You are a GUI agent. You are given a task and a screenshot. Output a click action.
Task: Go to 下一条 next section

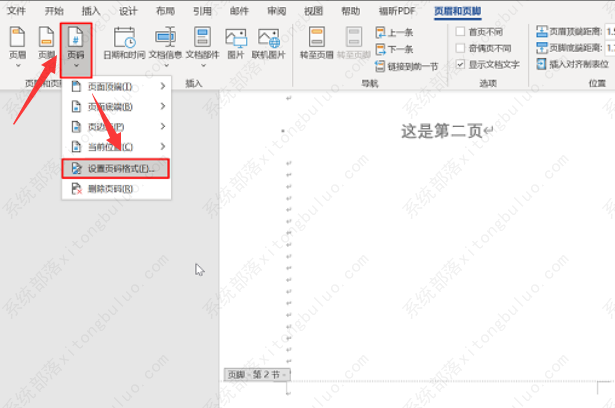(394, 49)
